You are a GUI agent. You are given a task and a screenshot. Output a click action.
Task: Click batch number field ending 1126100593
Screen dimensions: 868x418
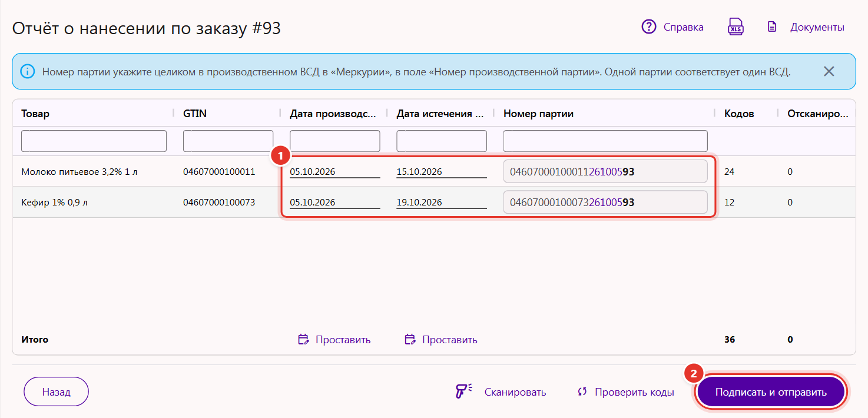click(x=605, y=172)
